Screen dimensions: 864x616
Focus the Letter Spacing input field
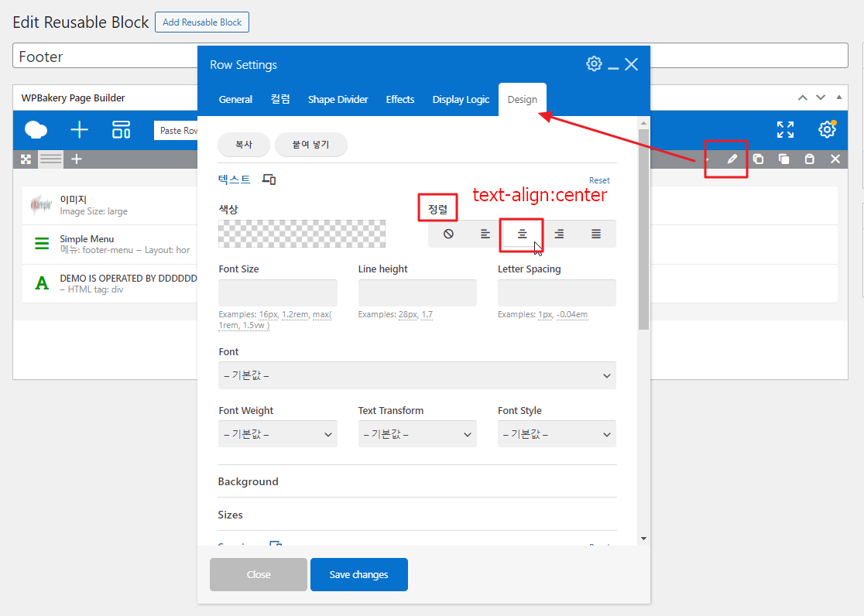pyautogui.click(x=557, y=293)
